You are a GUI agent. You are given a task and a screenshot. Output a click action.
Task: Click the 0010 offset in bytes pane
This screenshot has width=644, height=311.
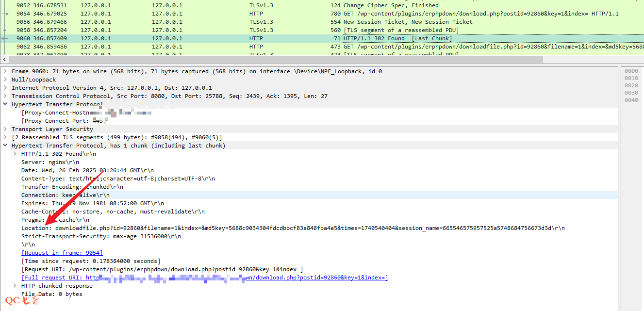pyautogui.click(x=631, y=78)
